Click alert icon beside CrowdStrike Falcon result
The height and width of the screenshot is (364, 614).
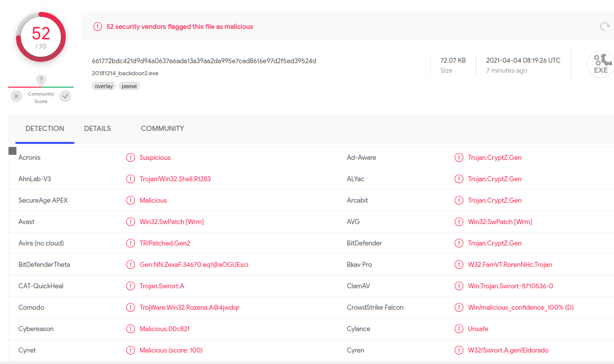point(459,308)
